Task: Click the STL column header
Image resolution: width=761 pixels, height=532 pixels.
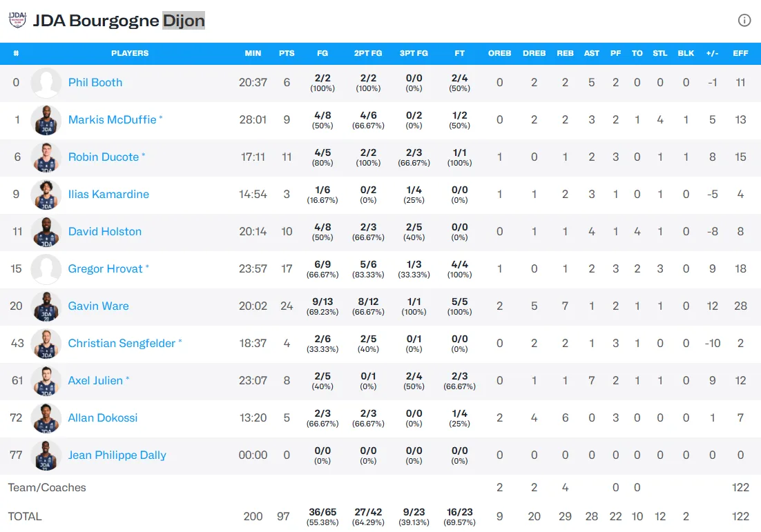Action: (x=660, y=53)
